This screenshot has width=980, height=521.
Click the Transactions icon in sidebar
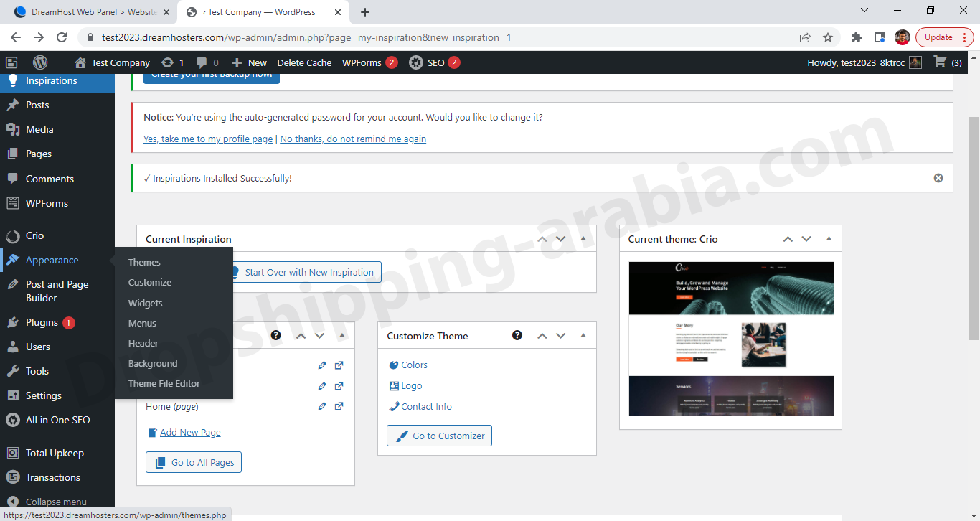pyautogui.click(x=12, y=477)
